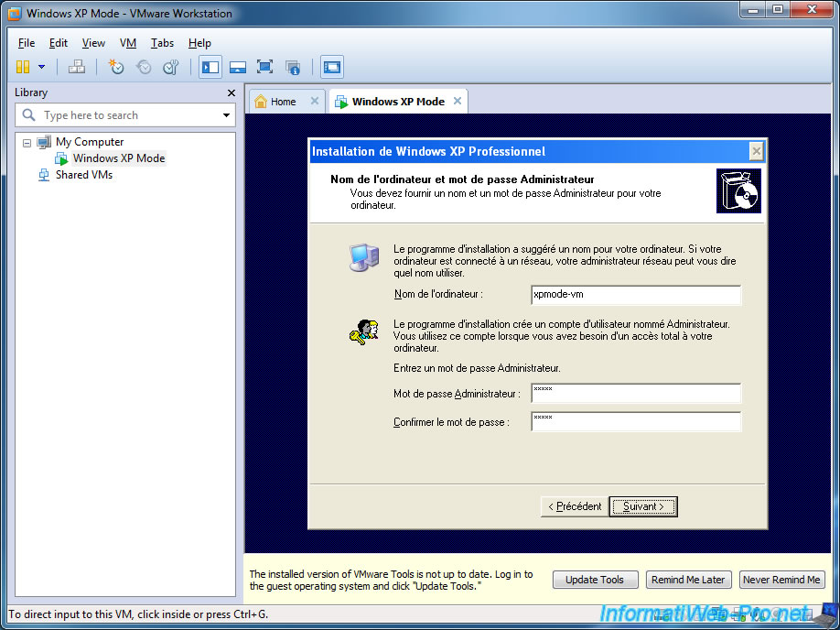Click the confirm password field
The height and width of the screenshot is (630, 840).
636,421
